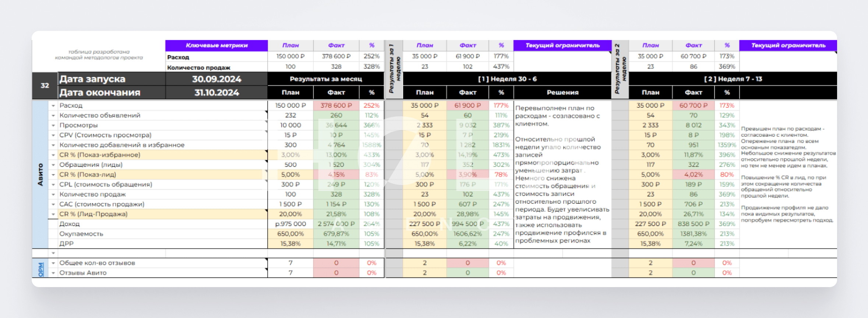
Task: Click the cell containing number 32
Action: coord(45,85)
